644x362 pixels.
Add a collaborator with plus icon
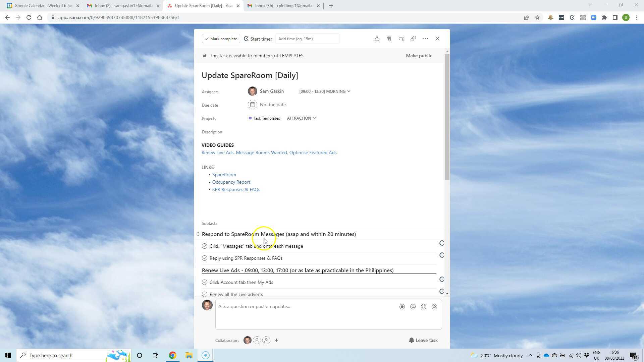[x=276, y=340]
